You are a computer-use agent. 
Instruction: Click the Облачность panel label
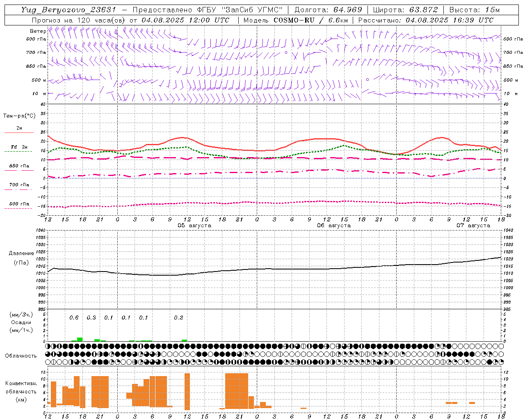[21, 356]
